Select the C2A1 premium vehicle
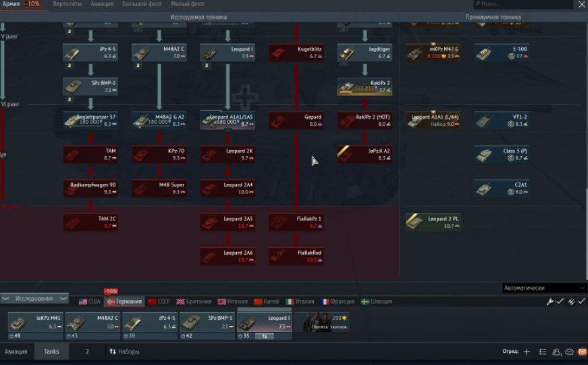 502,189
